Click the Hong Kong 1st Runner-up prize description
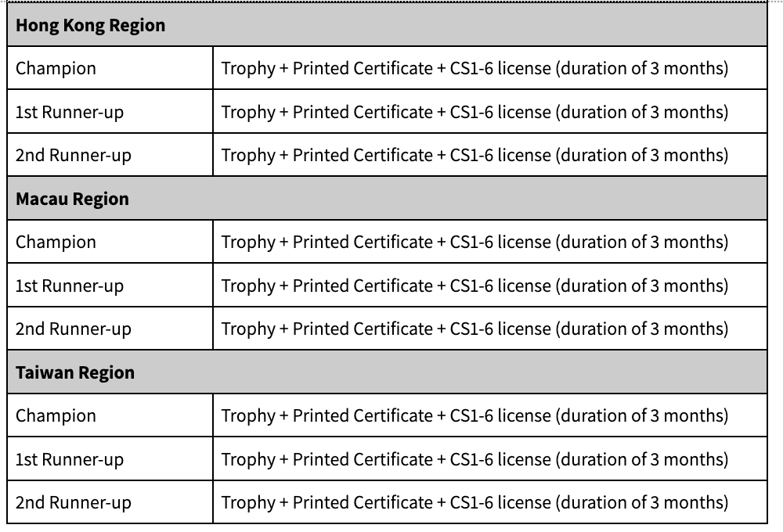783x532 pixels. pos(474,112)
